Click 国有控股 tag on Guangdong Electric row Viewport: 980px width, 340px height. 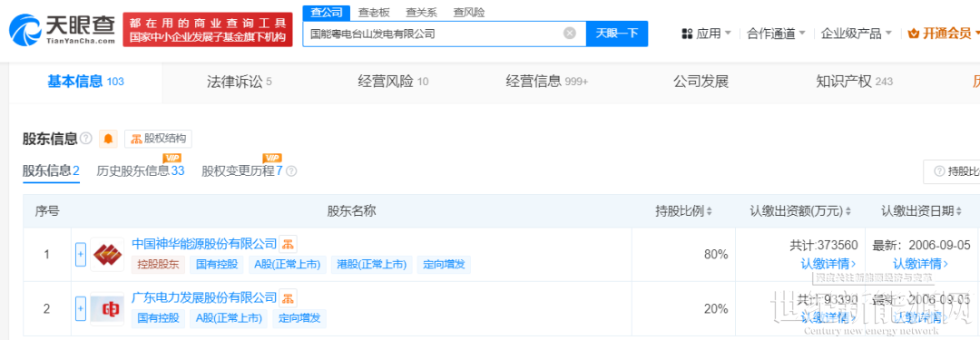coord(158,318)
